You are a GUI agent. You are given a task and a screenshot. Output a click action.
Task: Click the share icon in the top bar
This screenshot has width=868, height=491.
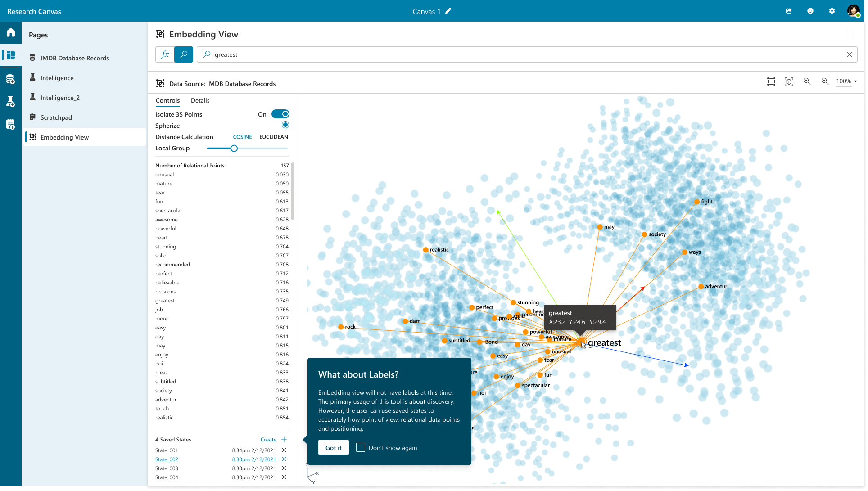coord(789,11)
